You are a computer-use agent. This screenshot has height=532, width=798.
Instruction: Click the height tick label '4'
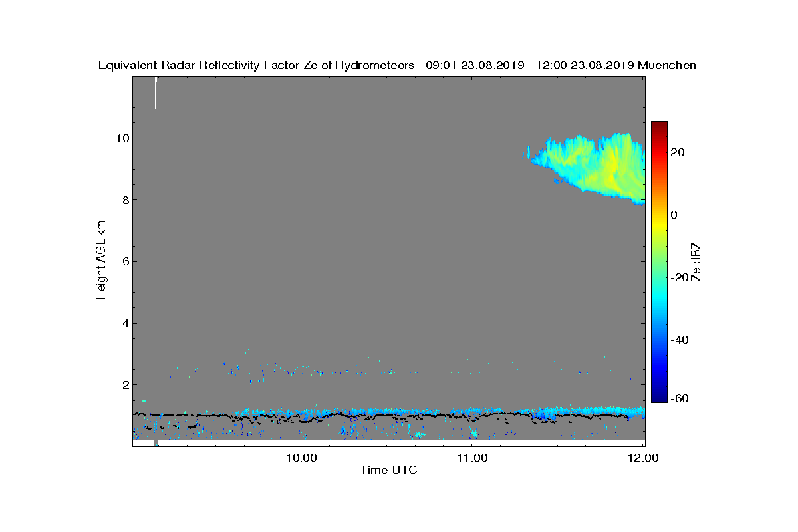click(x=125, y=323)
